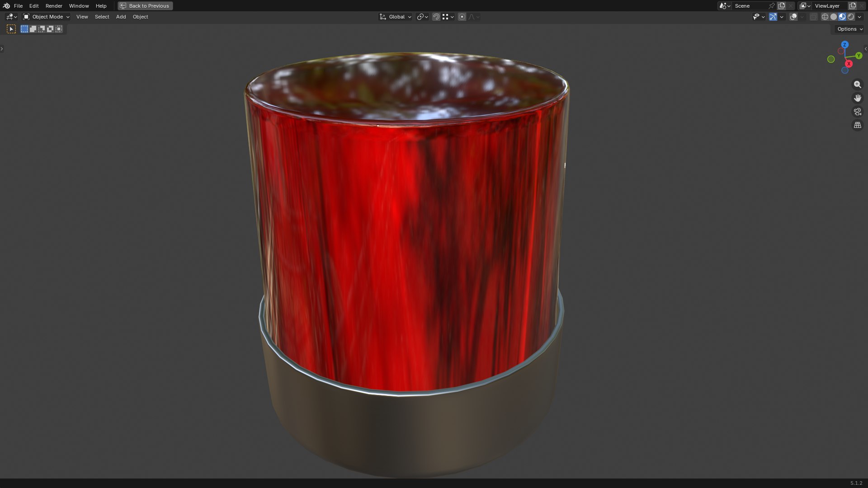Open the viewport Add menu
868x488 pixels.
point(121,17)
